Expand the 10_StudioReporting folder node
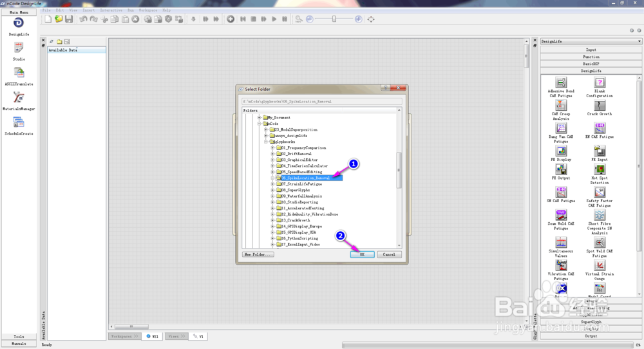This screenshot has width=644, height=349. pos(272,202)
